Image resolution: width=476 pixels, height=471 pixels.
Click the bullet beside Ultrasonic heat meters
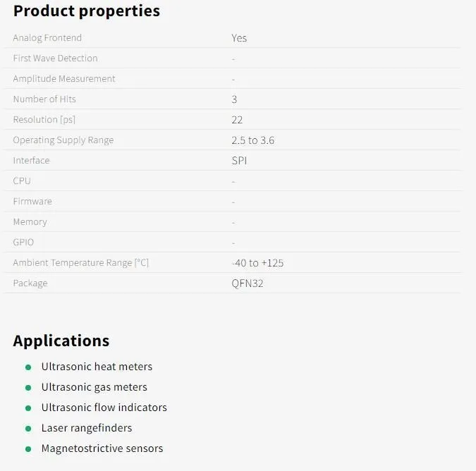click(x=28, y=367)
